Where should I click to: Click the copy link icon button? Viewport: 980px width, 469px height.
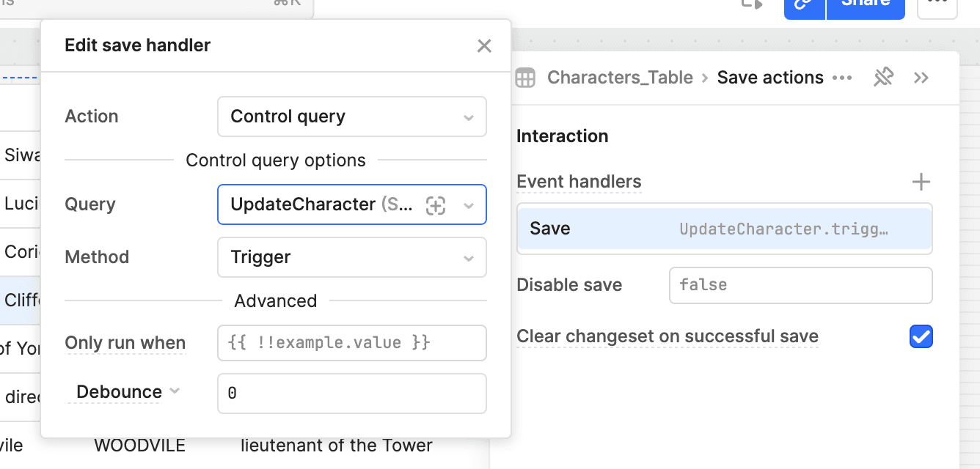pyautogui.click(x=805, y=4)
